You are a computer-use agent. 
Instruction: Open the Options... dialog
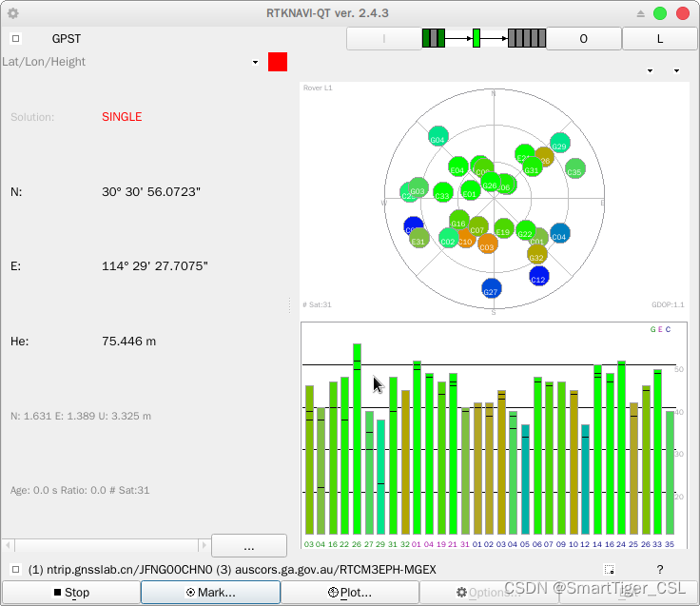(x=489, y=592)
